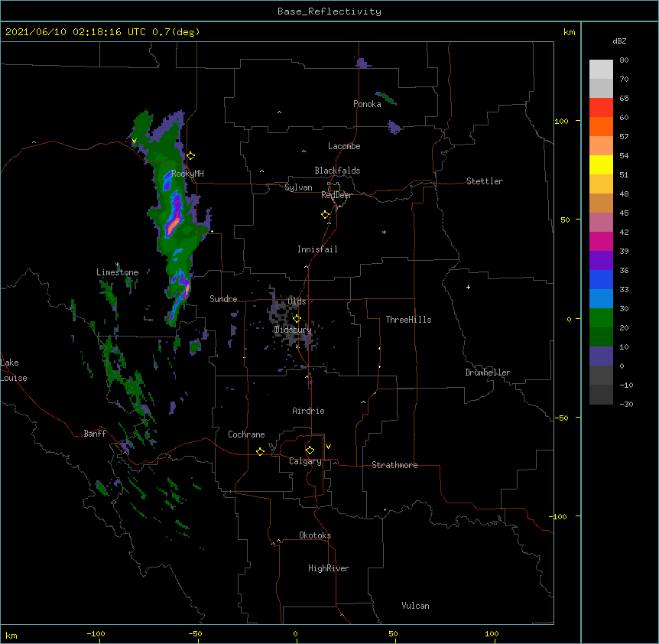Select the RedDeer map label
The image size is (659, 644).
tap(336, 195)
